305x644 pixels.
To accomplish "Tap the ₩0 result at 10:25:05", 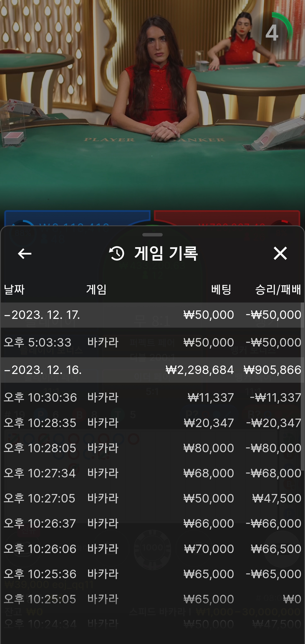I will [292, 599].
